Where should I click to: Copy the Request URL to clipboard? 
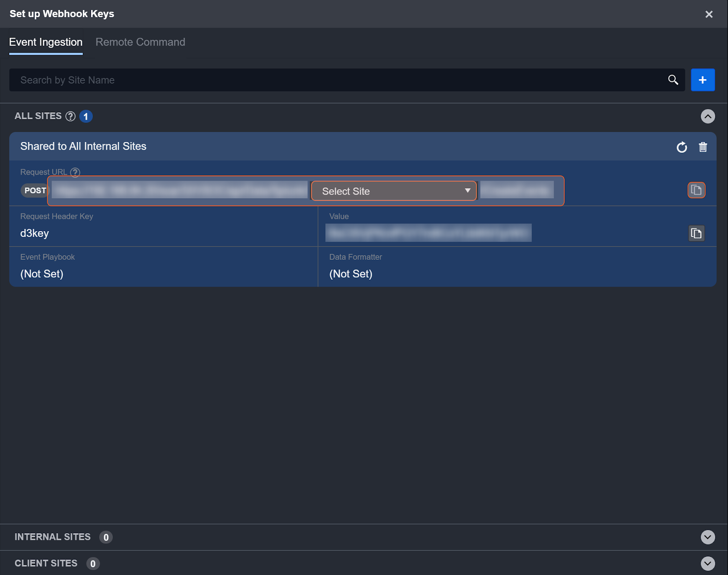(696, 190)
